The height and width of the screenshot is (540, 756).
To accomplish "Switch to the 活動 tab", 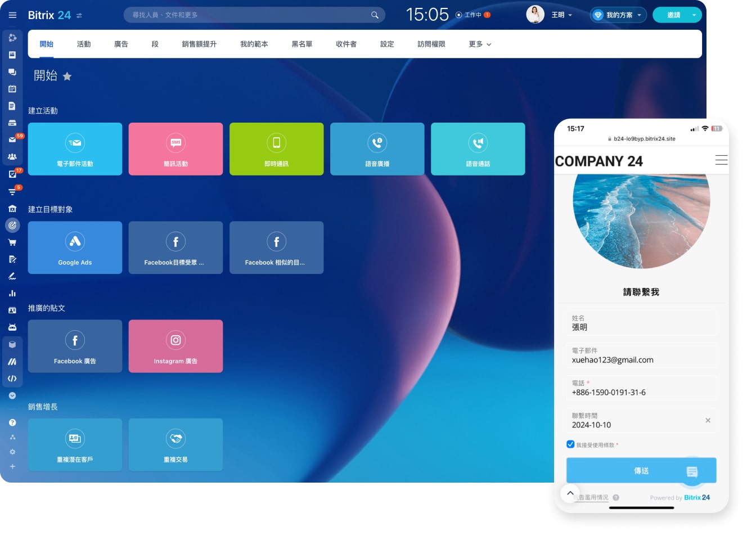I will [84, 44].
